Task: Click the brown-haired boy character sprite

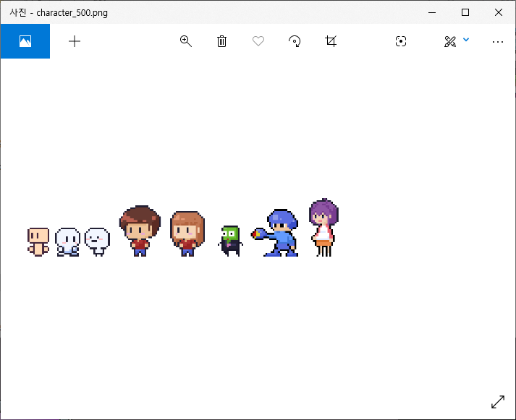Action: click(140, 231)
